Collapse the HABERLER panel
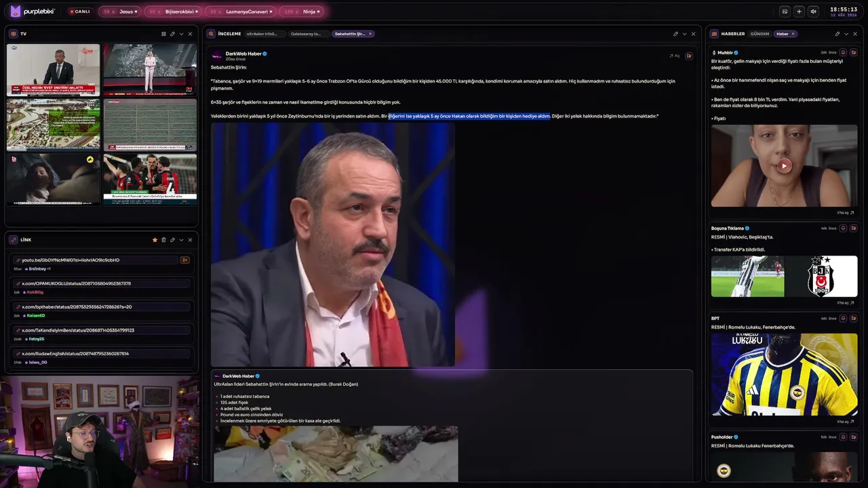 (x=846, y=34)
